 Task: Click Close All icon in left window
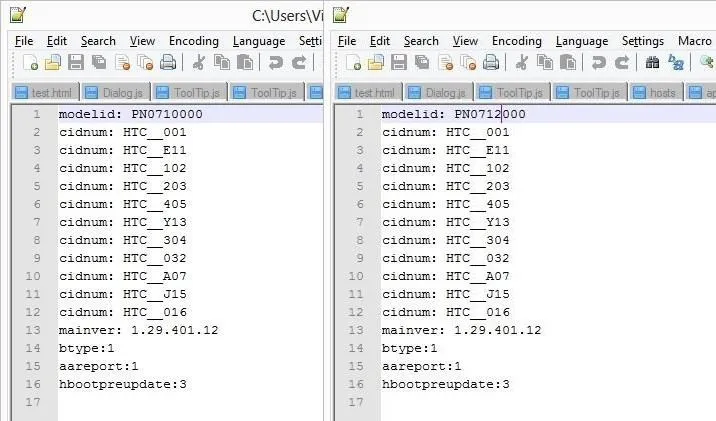tap(145, 62)
